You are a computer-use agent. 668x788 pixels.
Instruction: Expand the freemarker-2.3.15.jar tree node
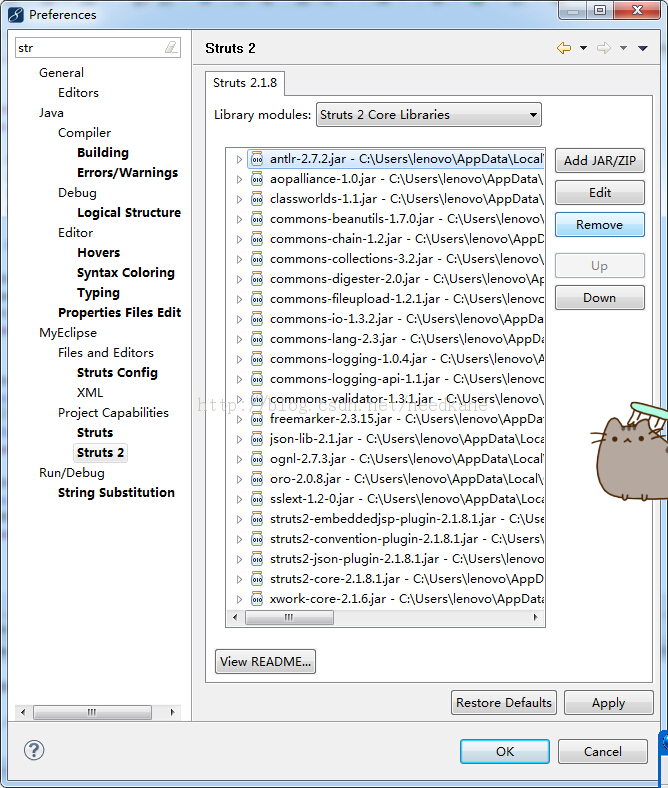(239, 420)
